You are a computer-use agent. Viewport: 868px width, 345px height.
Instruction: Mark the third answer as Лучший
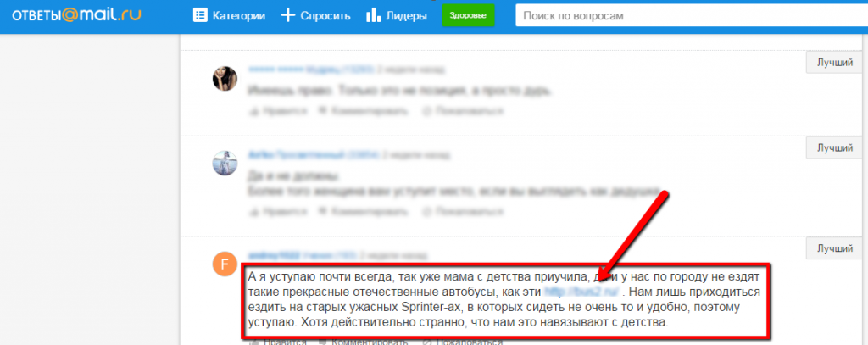[x=836, y=248]
